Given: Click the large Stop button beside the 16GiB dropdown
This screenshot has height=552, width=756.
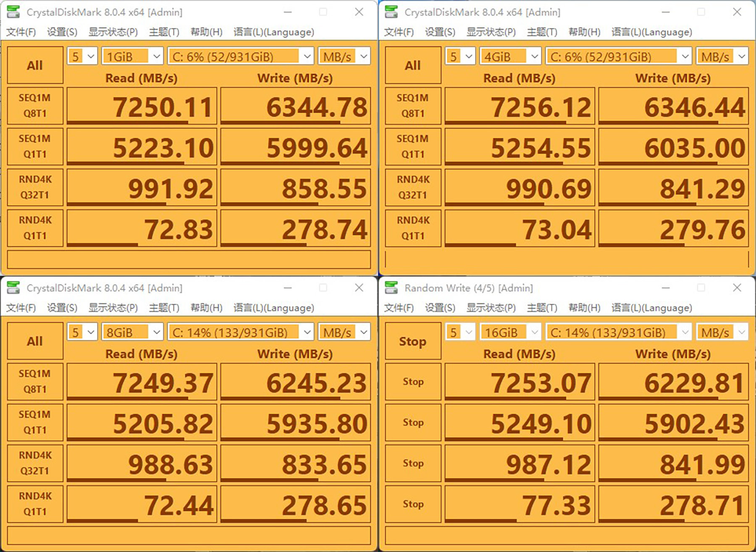Looking at the screenshot, I should coord(413,341).
